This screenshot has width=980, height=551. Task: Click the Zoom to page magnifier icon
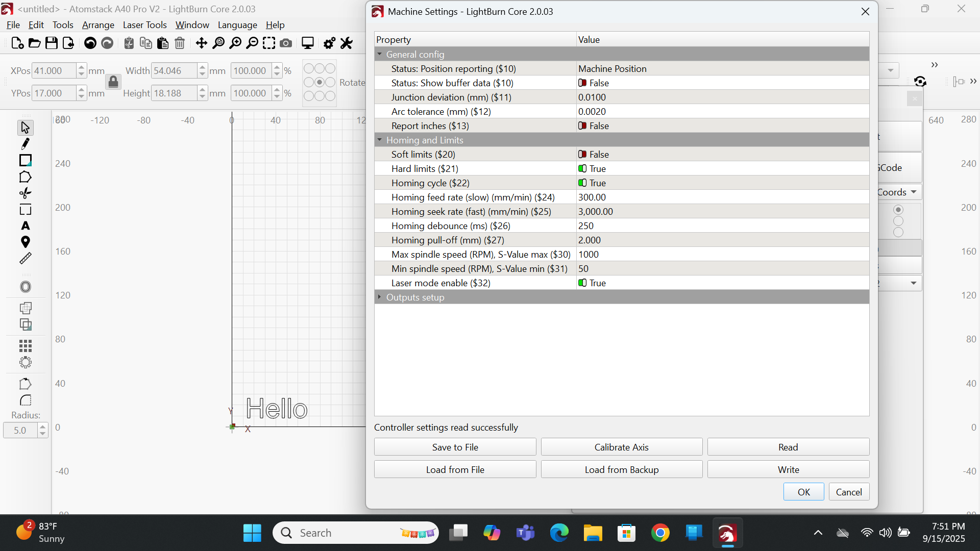coord(218,43)
